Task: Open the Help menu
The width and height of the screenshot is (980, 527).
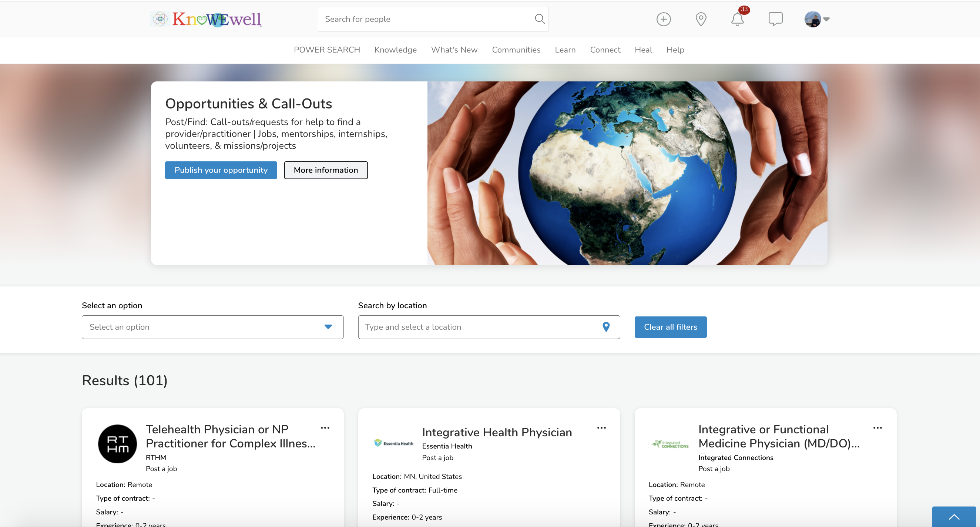Action: pyautogui.click(x=675, y=50)
